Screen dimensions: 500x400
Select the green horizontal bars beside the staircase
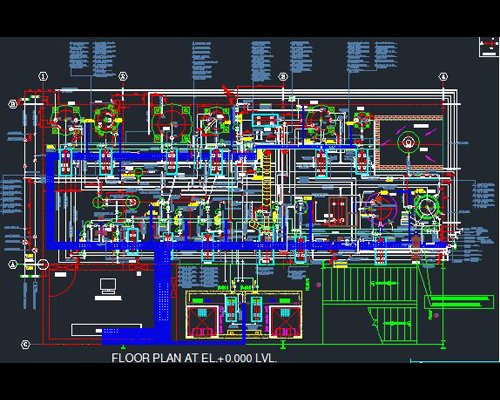pyautogui.click(x=459, y=302)
